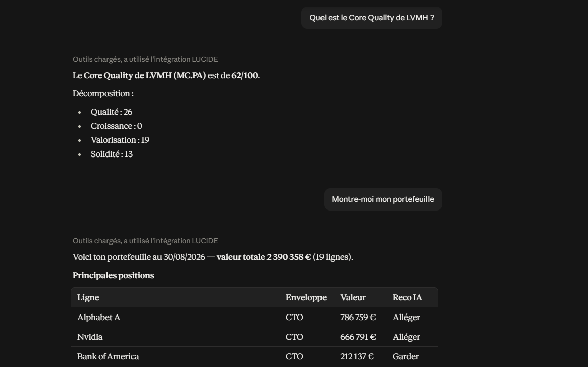Click 'CTO' in the Nvidia row
This screenshot has width=588, height=367.
[294, 337]
